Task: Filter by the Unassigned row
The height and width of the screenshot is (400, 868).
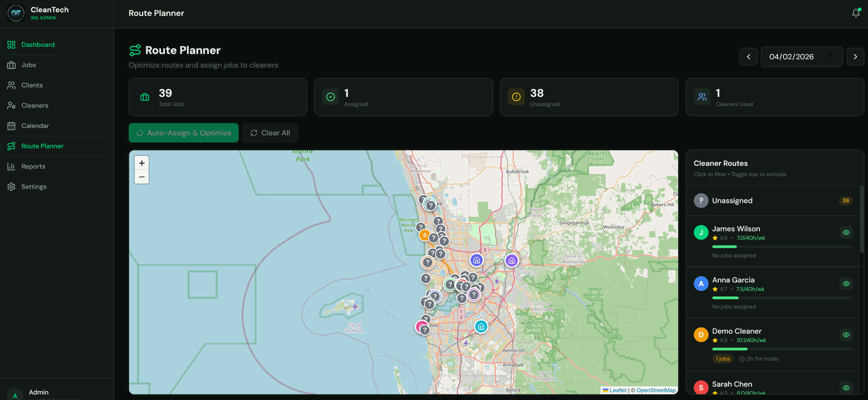Action: 773,201
